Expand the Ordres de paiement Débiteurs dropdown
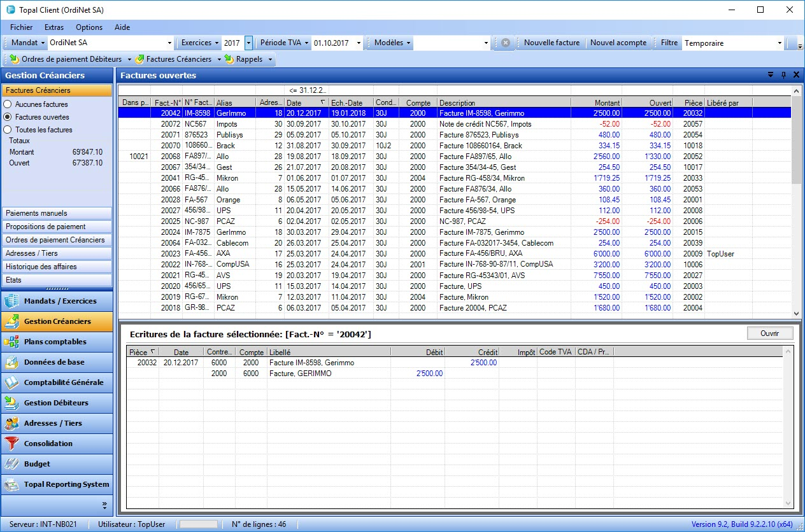This screenshot has height=532, width=805. (129, 59)
